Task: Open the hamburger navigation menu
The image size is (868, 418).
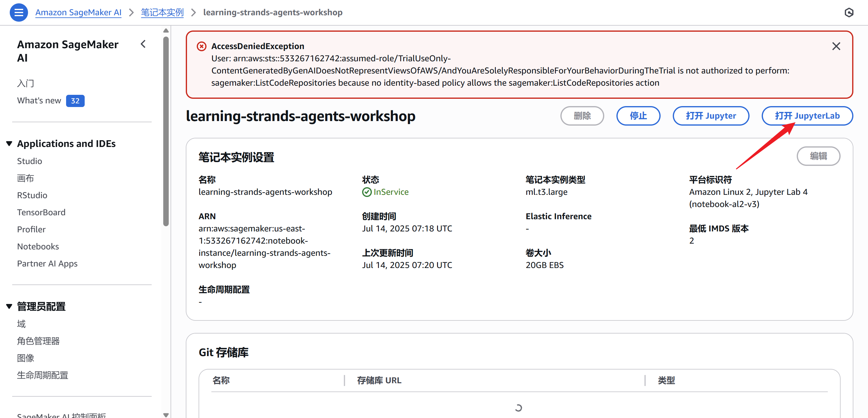Action: pyautogui.click(x=19, y=13)
